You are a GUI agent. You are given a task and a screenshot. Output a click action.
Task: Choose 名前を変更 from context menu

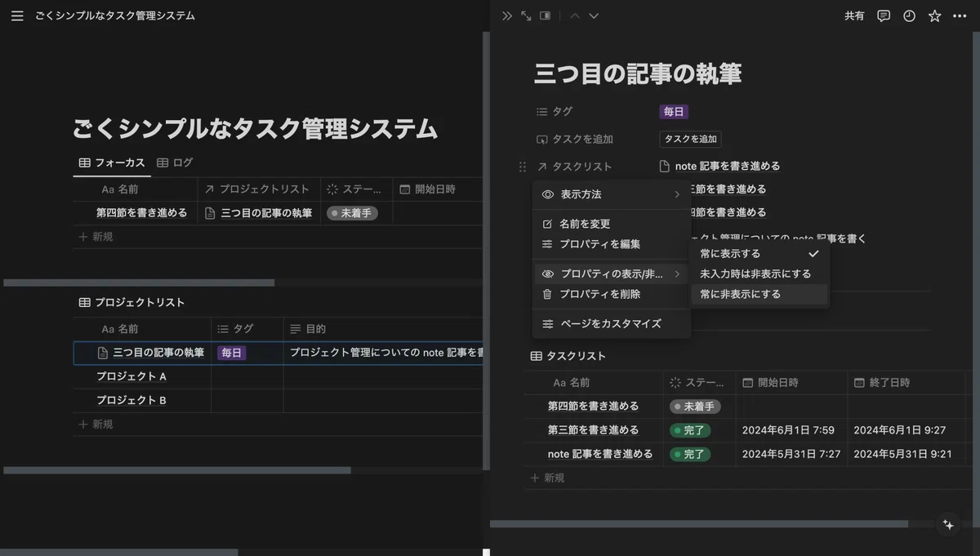[x=611, y=224]
